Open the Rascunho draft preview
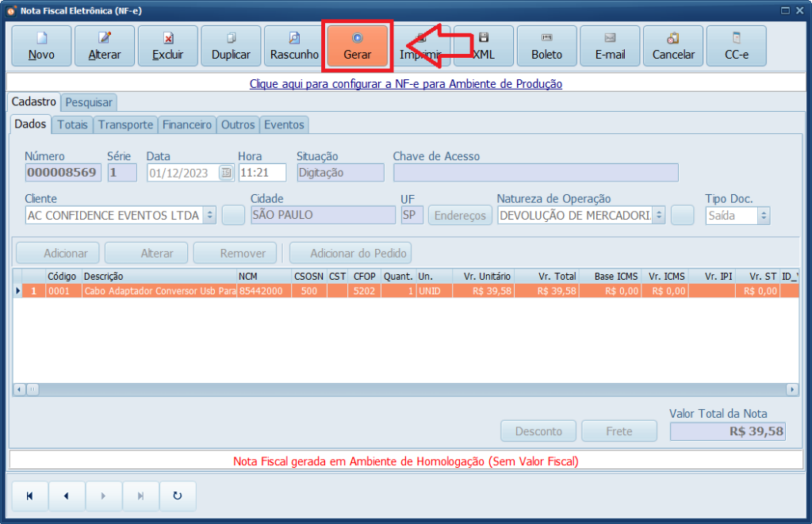This screenshot has width=812, height=524. pos(294,46)
